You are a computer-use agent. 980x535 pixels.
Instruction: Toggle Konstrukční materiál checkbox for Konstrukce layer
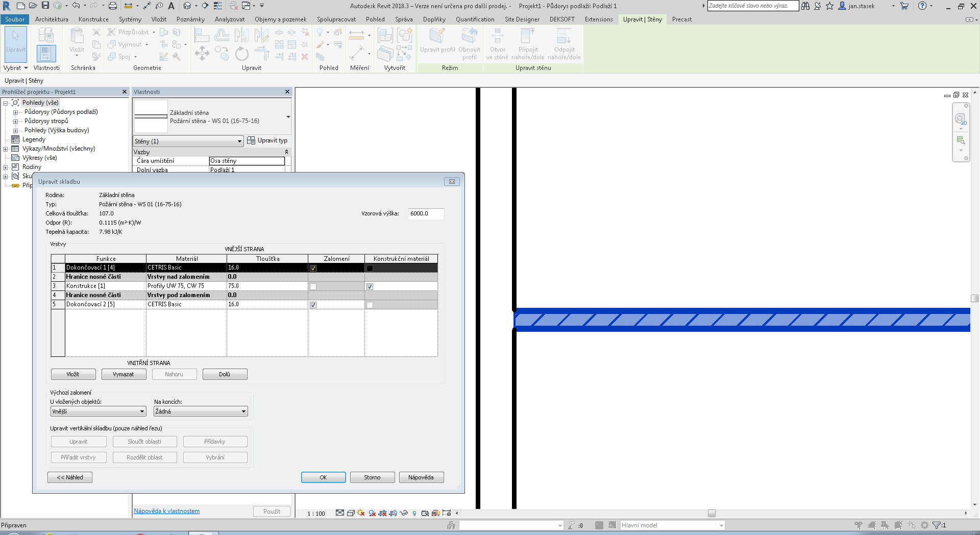370,286
